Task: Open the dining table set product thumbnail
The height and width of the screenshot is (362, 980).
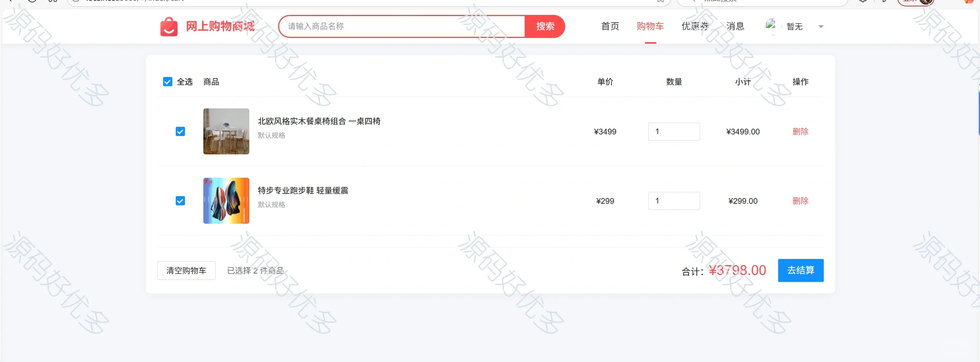Action: 226,131
